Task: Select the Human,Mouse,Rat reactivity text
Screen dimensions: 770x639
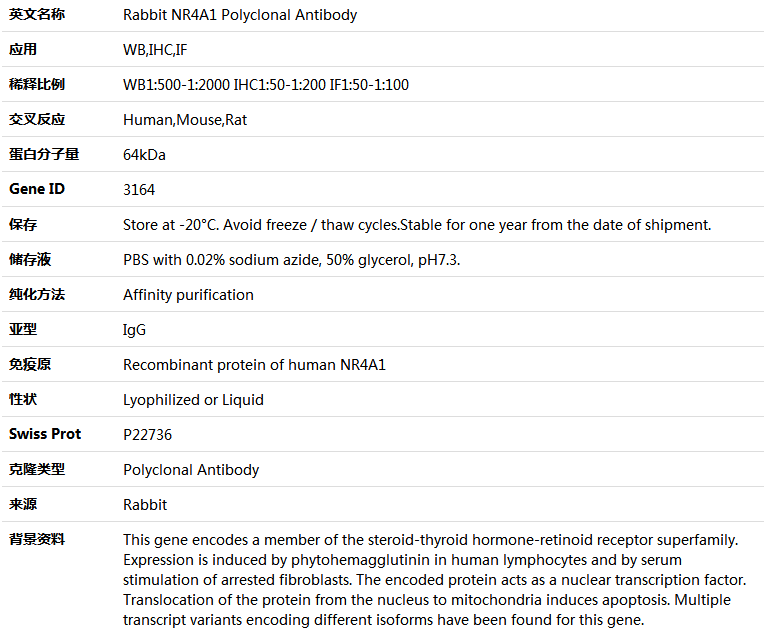Action: click(185, 120)
